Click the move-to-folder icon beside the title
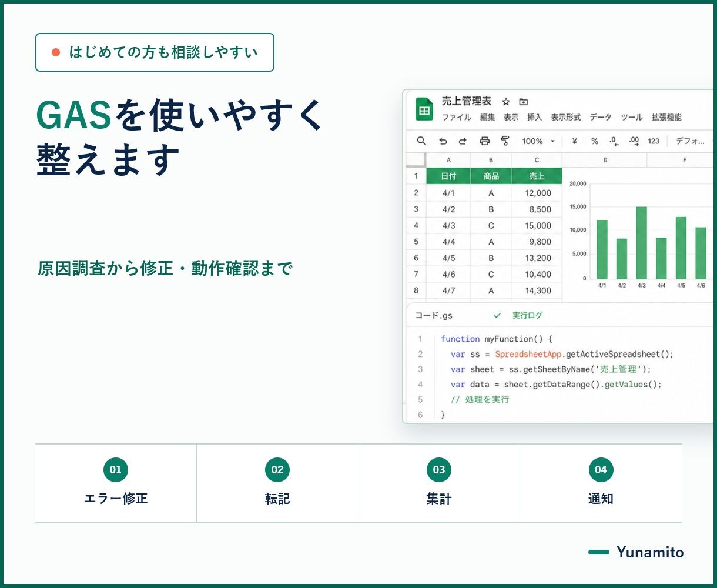 click(x=524, y=102)
